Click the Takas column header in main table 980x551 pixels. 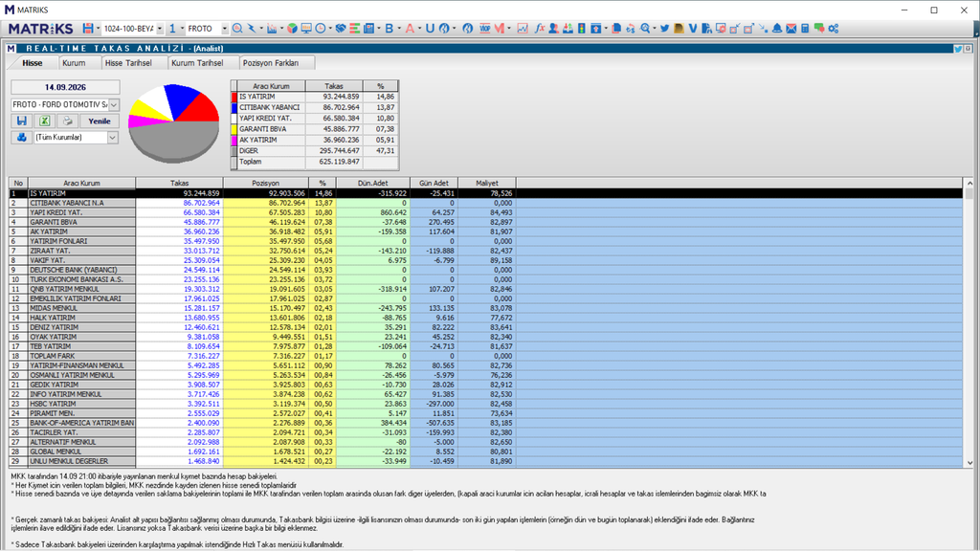click(179, 183)
